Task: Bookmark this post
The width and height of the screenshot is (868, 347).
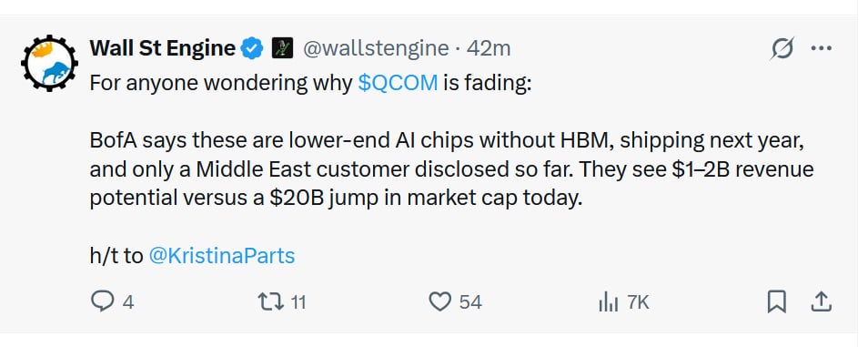Action: [777, 302]
